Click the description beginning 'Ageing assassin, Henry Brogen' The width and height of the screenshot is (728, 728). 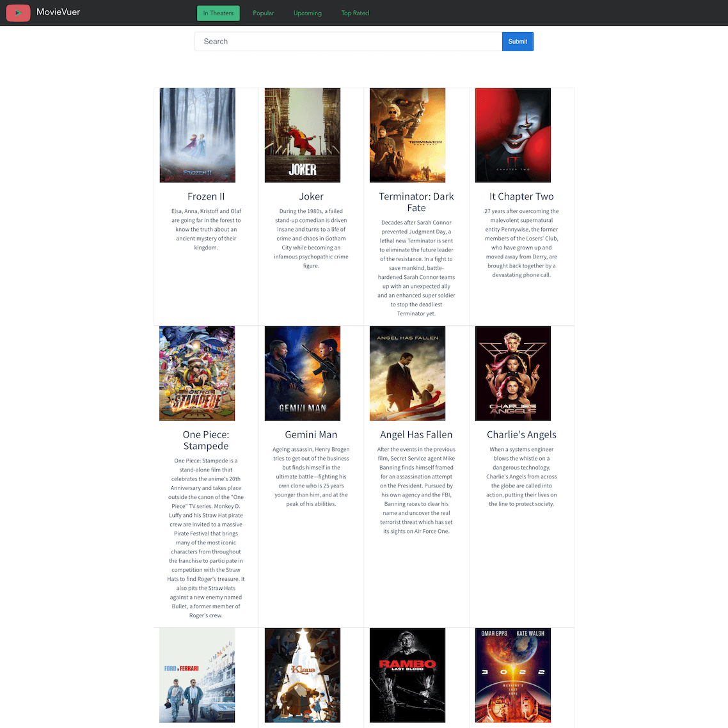(311, 477)
